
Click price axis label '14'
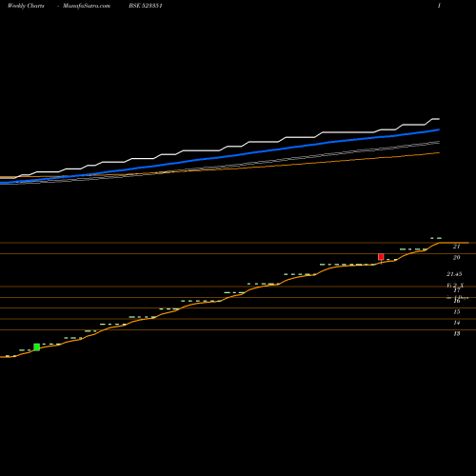[457, 323]
